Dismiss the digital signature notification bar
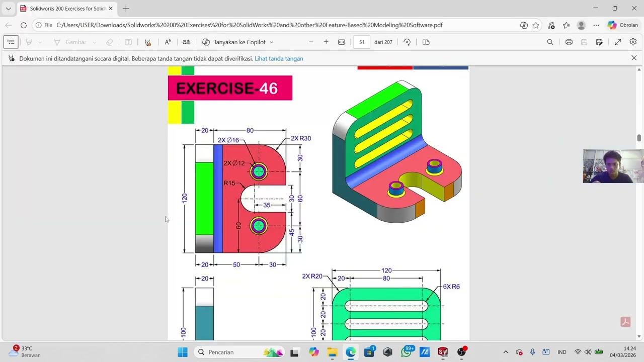Image resolution: width=644 pixels, height=362 pixels. [634, 58]
